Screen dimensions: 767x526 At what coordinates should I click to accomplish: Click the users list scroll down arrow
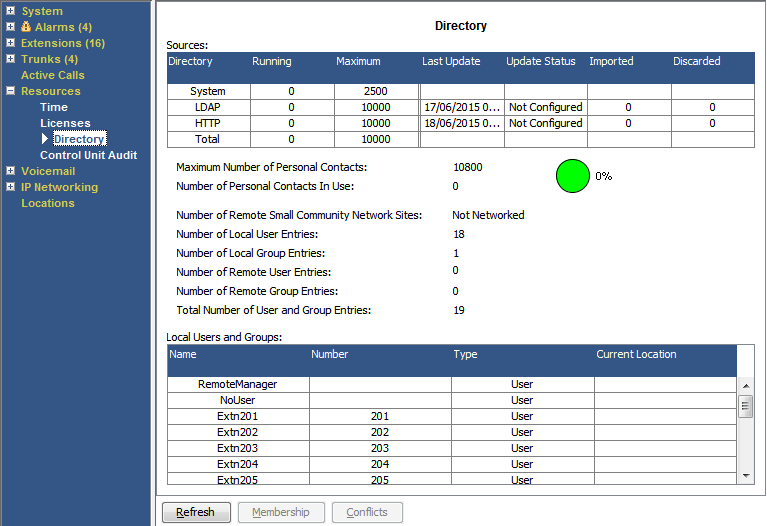(746, 476)
